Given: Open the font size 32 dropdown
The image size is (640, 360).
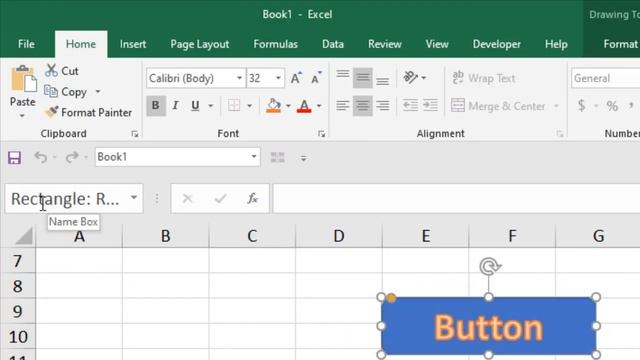Looking at the screenshot, I should tap(278, 78).
